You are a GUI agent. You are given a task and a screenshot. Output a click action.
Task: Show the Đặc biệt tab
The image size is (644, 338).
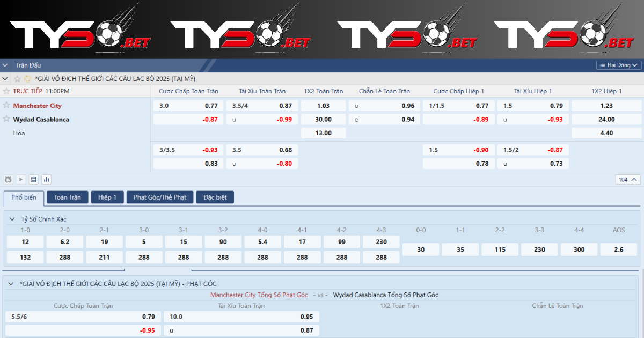(215, 197)
